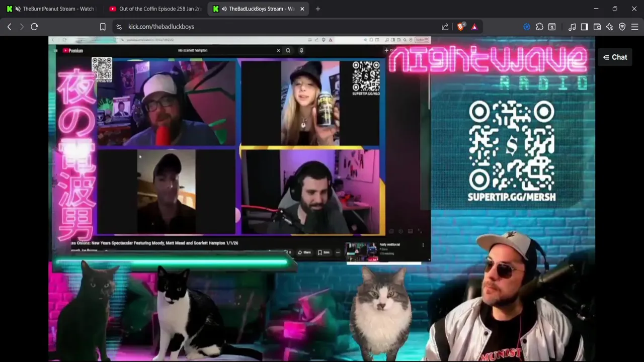
Task: Open a new browser tab
Action: tap(317, 9)
